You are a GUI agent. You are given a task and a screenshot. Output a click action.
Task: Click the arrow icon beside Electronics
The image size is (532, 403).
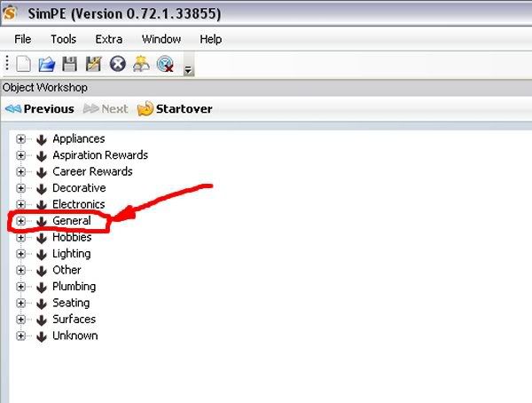42,204
